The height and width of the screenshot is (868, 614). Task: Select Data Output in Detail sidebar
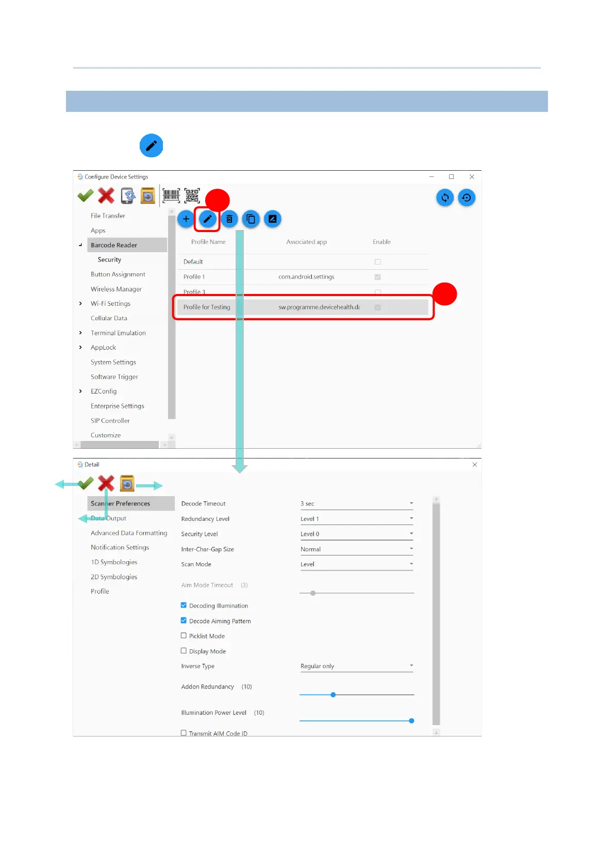pyautogui.click(x=108, y=518)
